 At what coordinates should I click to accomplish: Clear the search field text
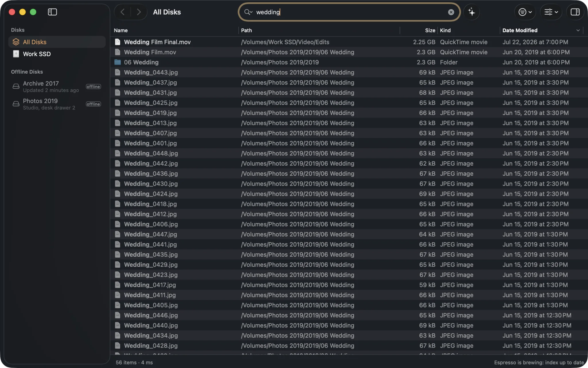coord(451,12)
